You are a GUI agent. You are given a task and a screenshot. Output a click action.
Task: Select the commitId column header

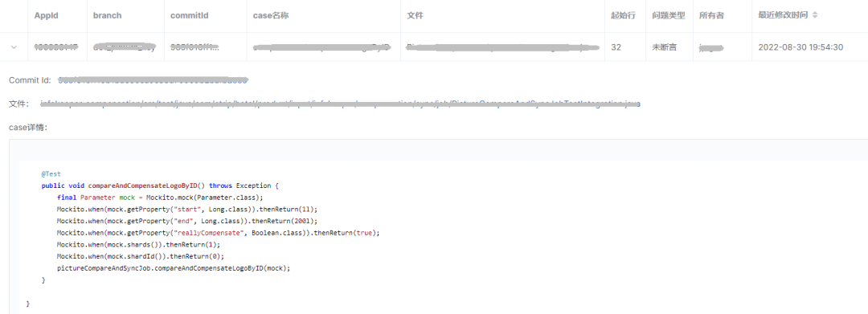click(x=190, y=15)
